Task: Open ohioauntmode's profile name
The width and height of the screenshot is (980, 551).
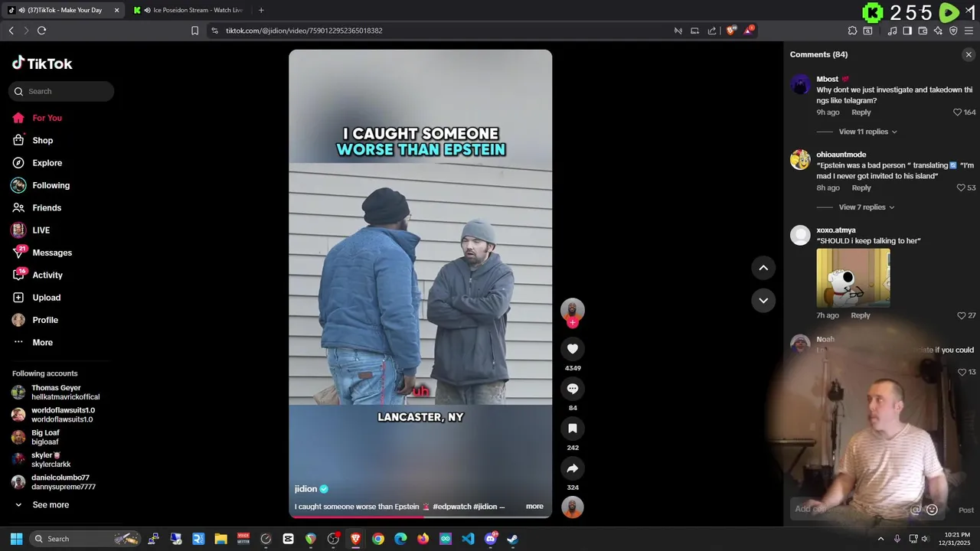Action: pos(841,155)
